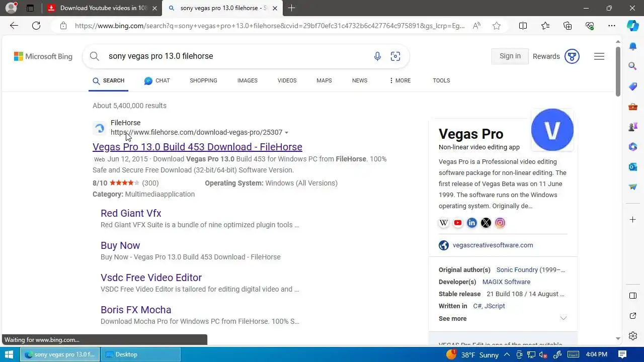Open Vegas Pro LinkedIn icon
Image resolution: width=644 pixels, height=362 pixels.
(472, 223)
